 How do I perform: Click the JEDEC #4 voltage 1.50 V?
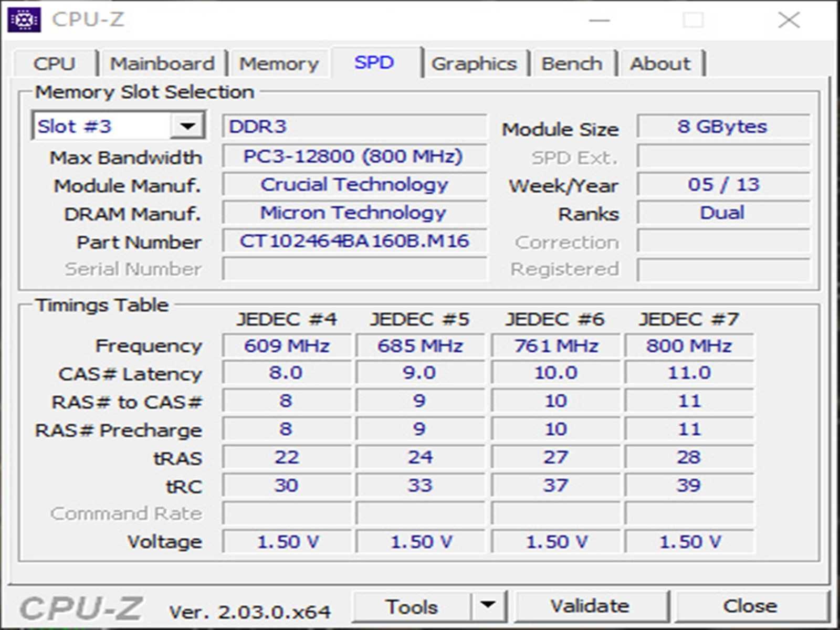pos(287,542)
